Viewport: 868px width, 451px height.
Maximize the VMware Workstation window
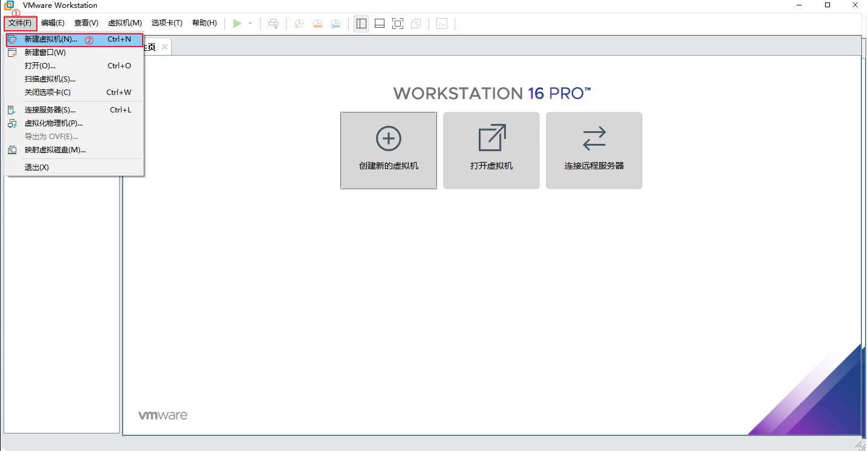(828, 5)
